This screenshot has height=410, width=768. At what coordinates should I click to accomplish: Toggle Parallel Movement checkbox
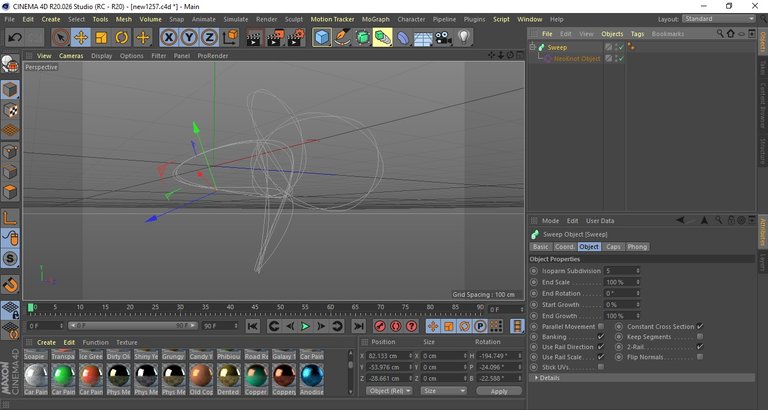(601, 326)
